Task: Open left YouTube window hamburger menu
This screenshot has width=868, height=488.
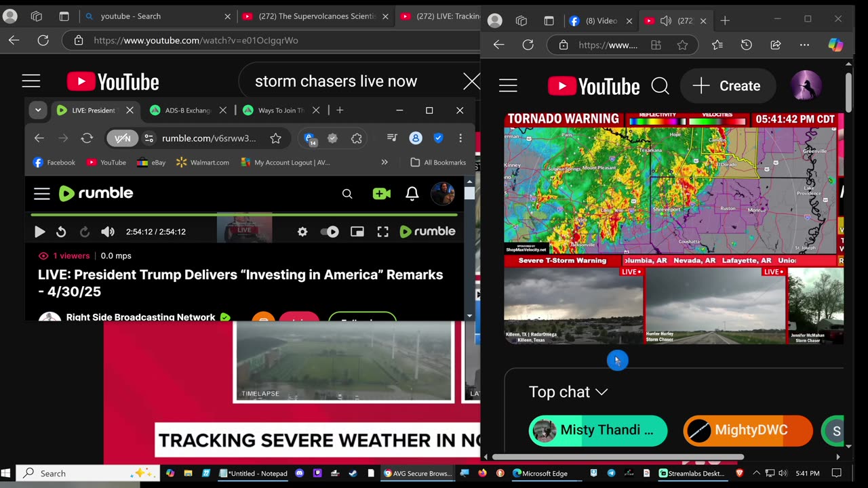Action: (31, 82)
